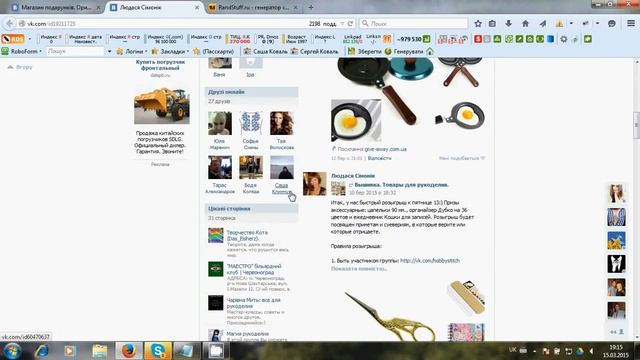640x360 pixels.
Task: Click Показати повністю to expand the post
Action: (358, 269)
